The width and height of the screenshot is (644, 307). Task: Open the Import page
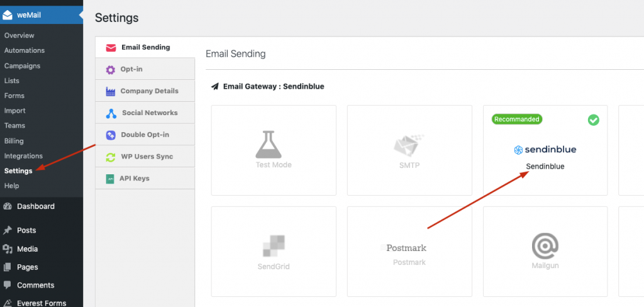15,111
